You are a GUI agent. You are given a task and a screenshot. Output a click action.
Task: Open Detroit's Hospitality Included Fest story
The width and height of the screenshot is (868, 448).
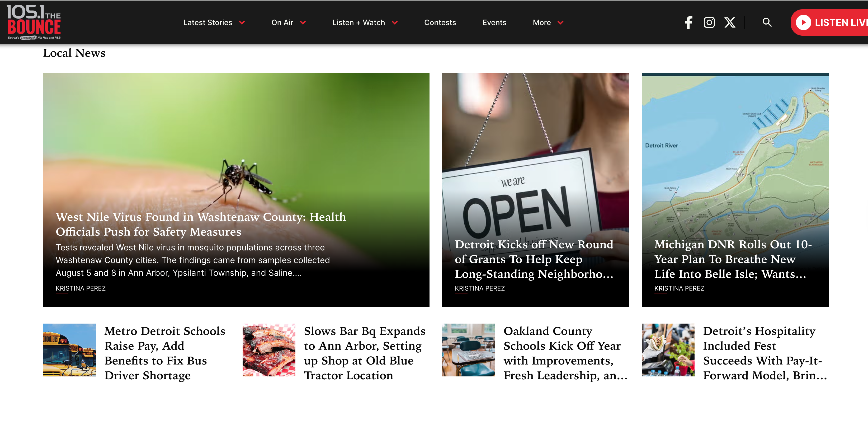[x=765, y=353]
